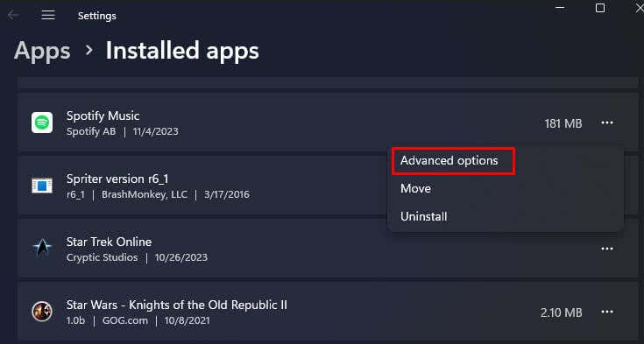Image resolution: width=644 pixels, height=344 pixels.
Task: Select the Star Trek Online entry name
Action: coord(109,242)
